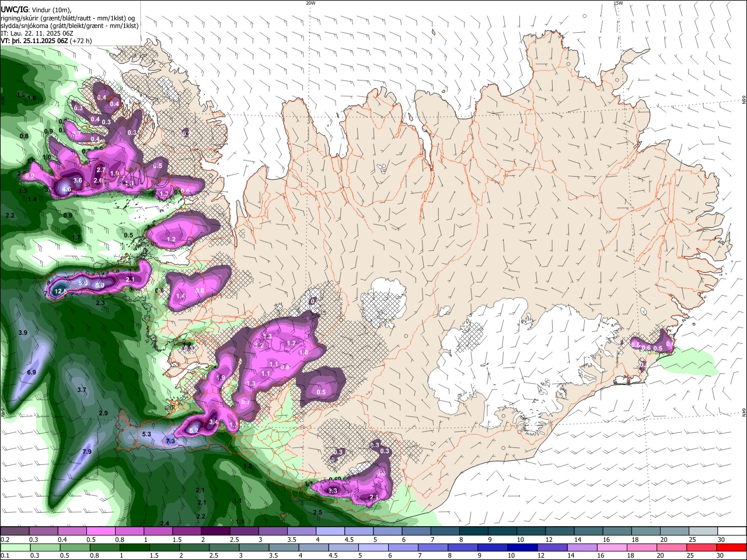This screenshot has width=747, height=560.
Task: Click the 3.4 snowfall value
Action: (214, 422)
